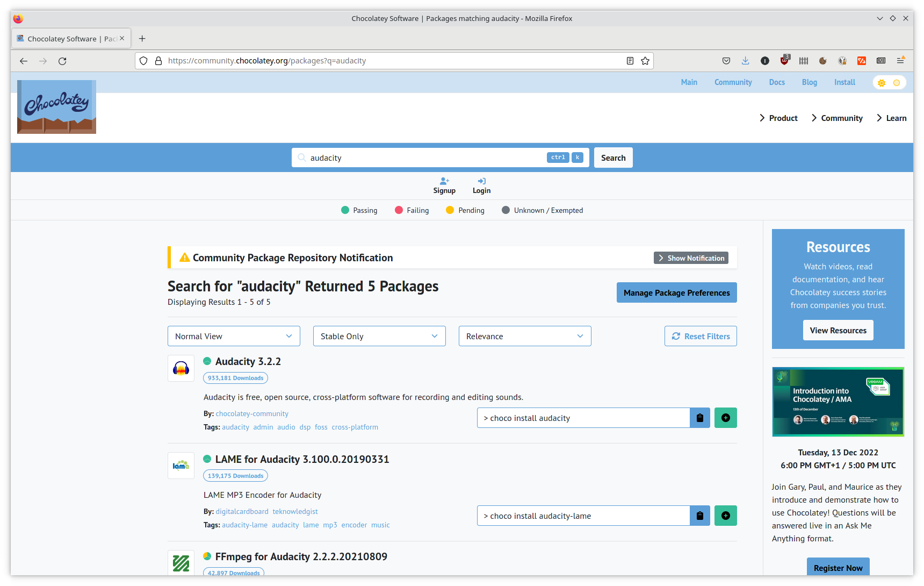Expand the Product navigation menu
The height and width of the screenshot is (586, 924).
[x=778, y=118]
